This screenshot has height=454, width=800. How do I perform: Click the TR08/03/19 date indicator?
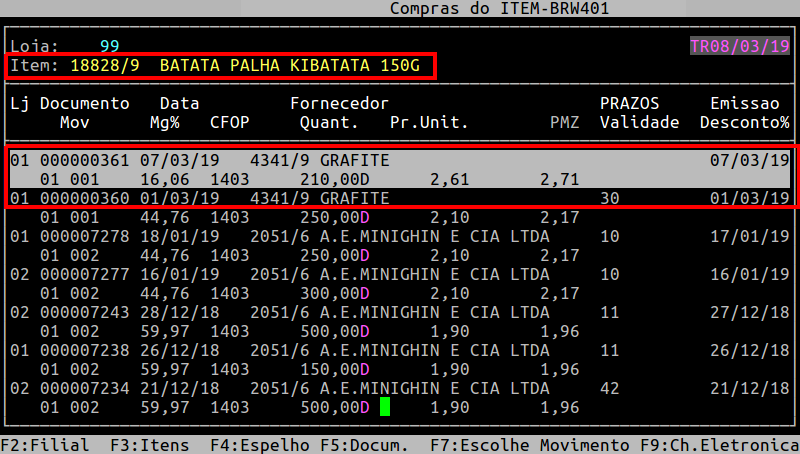[739, 46]
